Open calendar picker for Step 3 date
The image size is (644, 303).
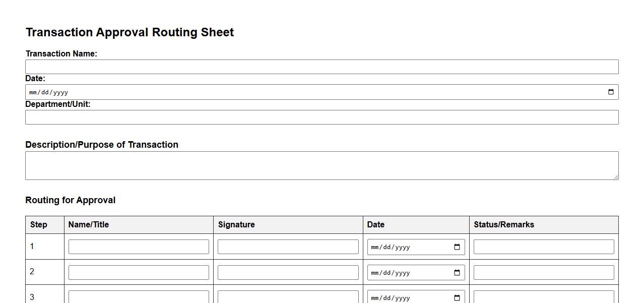click(x=457, y=297)
